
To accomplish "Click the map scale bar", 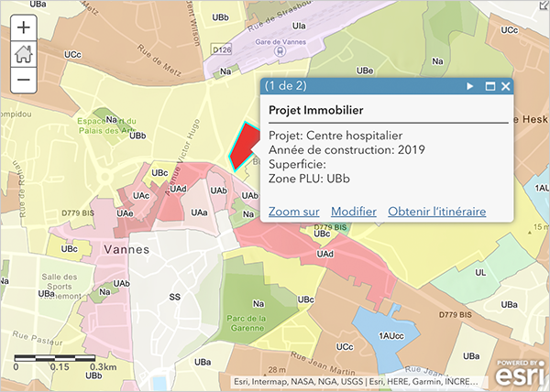I will [x=55, y=358].
